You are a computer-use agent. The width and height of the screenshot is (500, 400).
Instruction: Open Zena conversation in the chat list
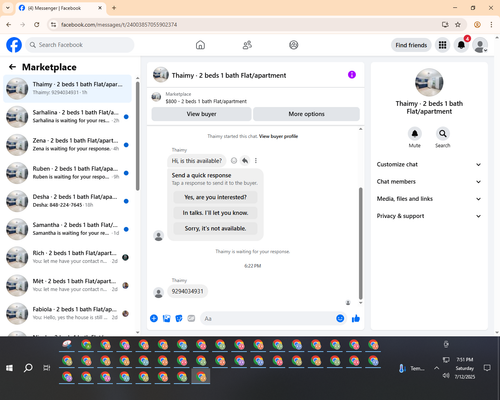click(68, 145)
